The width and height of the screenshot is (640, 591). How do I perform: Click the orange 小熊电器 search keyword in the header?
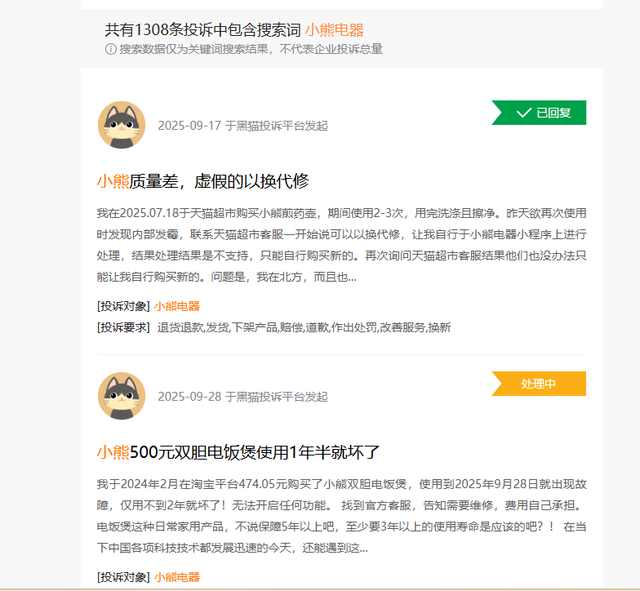[x=334, y=30]
